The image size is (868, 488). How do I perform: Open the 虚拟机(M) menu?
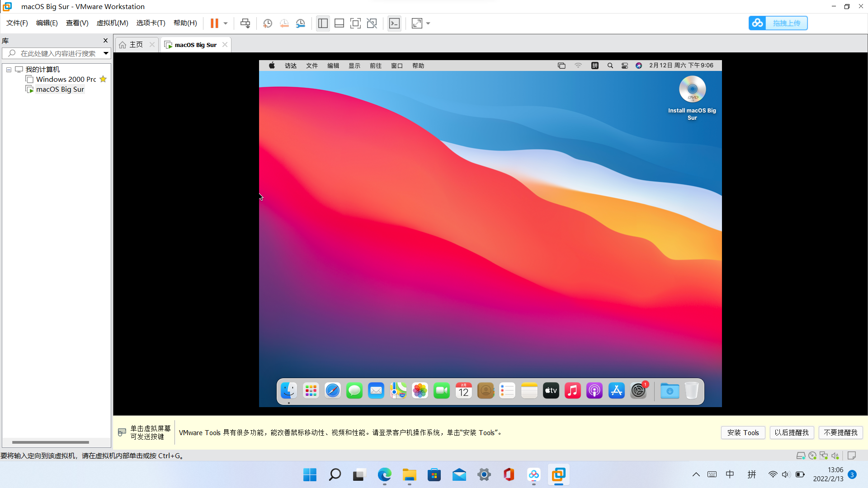tap(112, 23)
